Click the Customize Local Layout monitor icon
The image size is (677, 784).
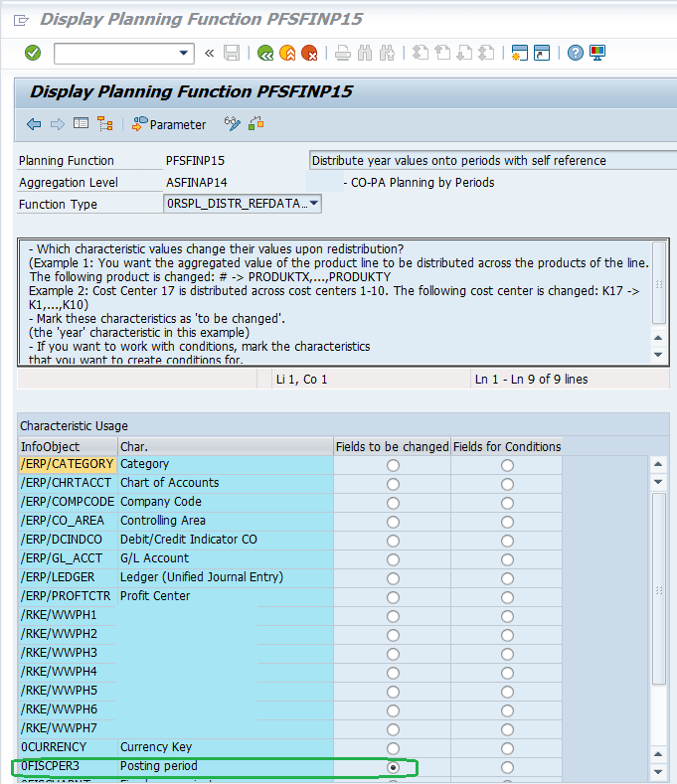coord(597,53)
